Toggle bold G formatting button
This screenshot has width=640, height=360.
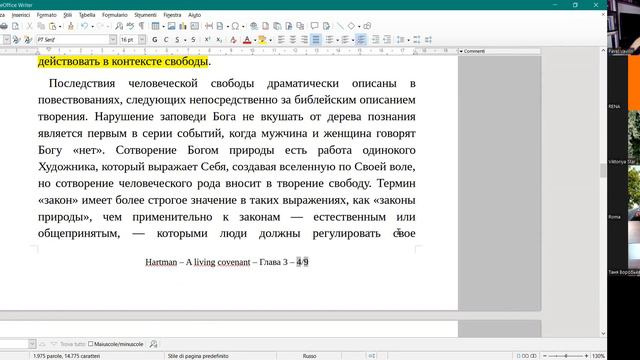click(154, 40)
